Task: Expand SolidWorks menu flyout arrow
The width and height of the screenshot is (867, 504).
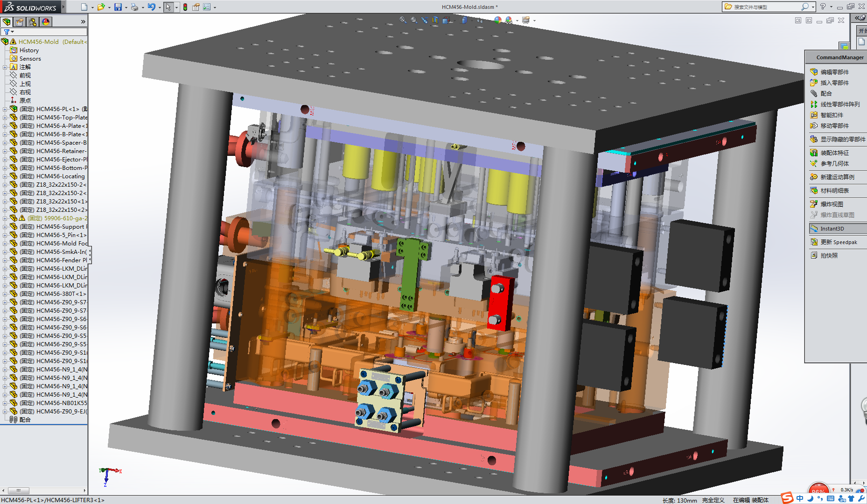Action: click(x=63, y=7)
